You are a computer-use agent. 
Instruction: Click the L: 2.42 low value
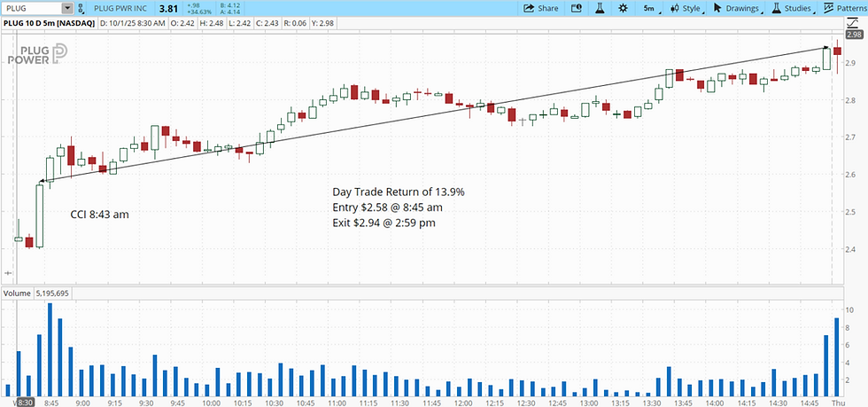[240, 23]
